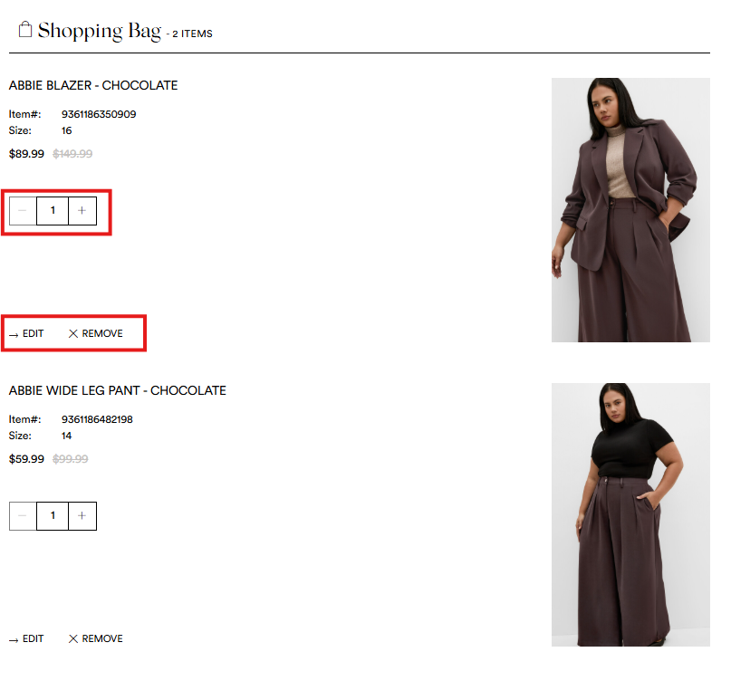Decrease quantity of Abbie Wide Leg Pant

(23, 515)
